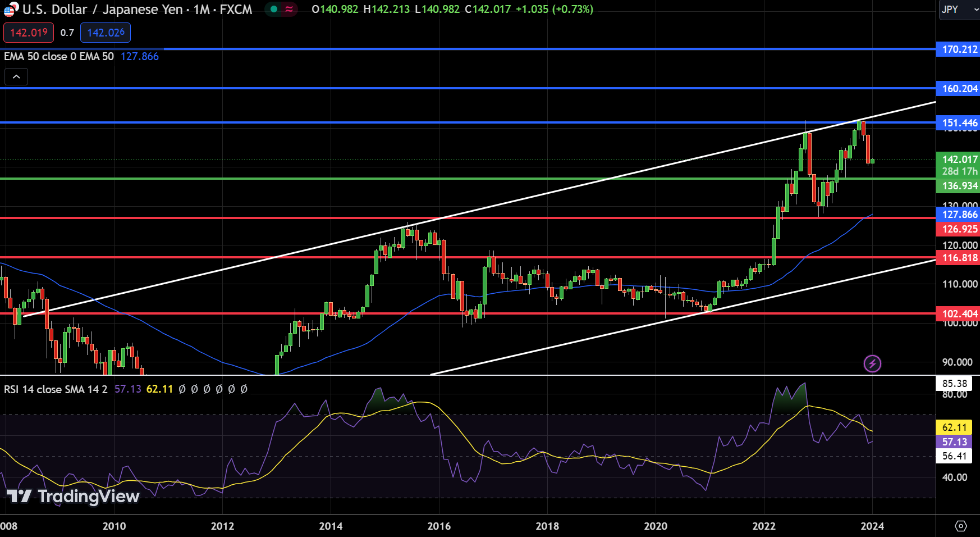
Task: Open the JPY currency dropdown
Action: click(959, 10)
